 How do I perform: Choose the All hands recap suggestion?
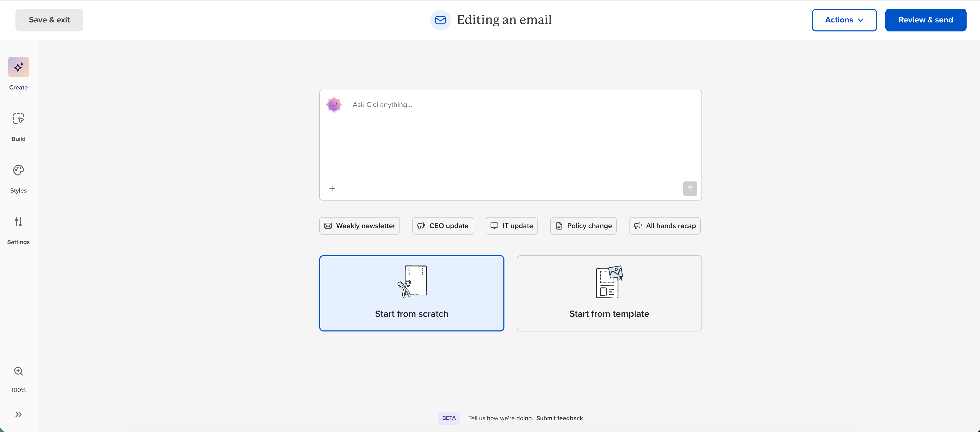coord(665,226)
